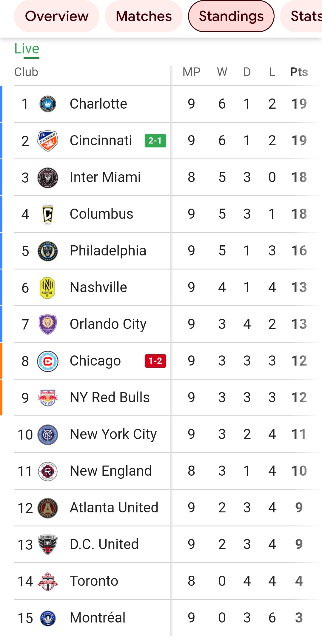Open the Philadelphia team name link
The image size is (322, 644).
click(108, 251)
